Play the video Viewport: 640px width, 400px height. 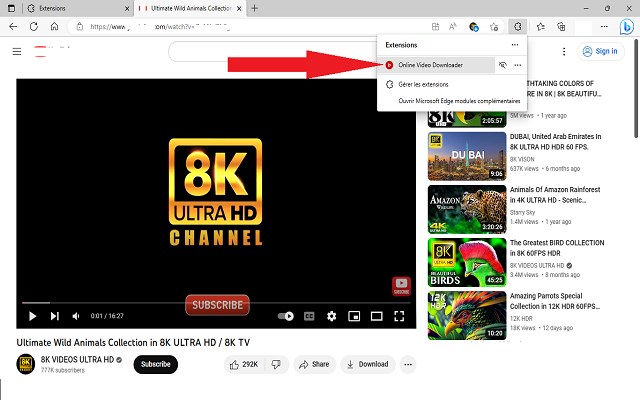[32, 316]
